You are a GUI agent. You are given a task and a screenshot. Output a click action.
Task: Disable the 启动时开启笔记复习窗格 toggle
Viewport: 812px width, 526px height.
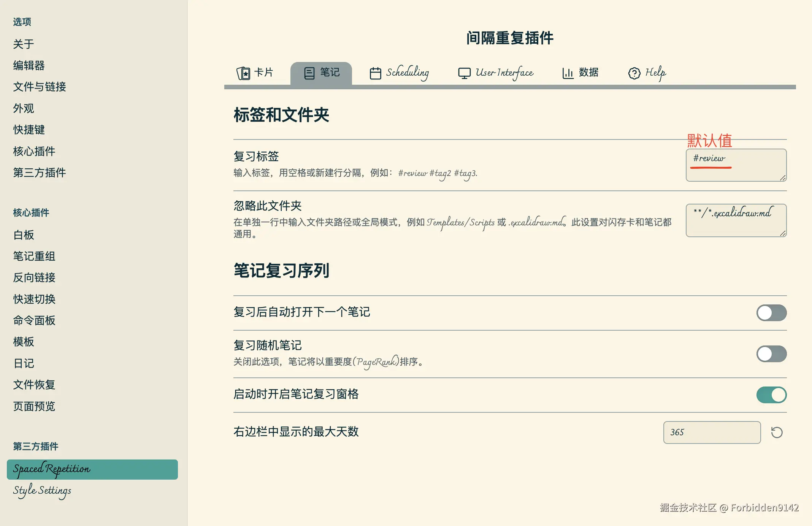(x=771, y=394)
